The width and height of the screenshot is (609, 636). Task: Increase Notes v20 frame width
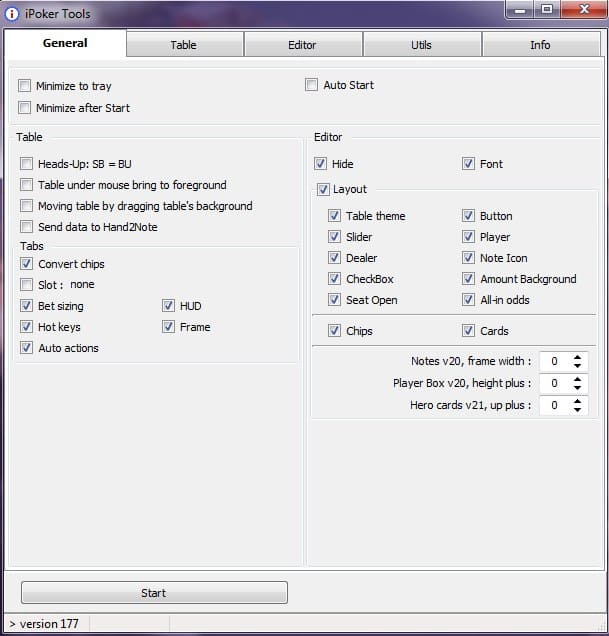577,357
